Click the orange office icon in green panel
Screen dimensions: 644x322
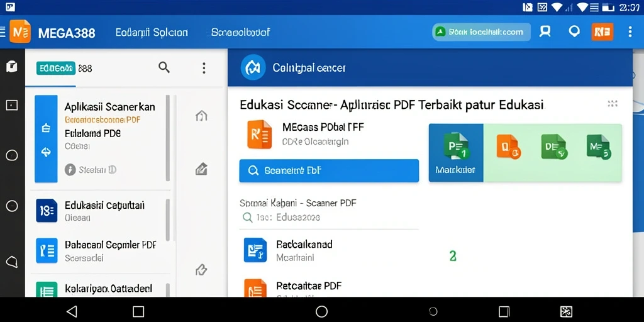[x=508, y=147]
